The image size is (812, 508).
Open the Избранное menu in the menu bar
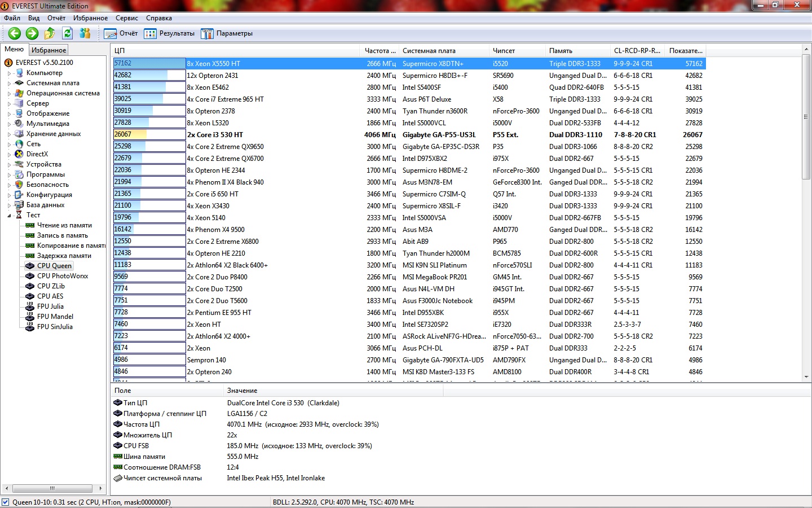90,18
